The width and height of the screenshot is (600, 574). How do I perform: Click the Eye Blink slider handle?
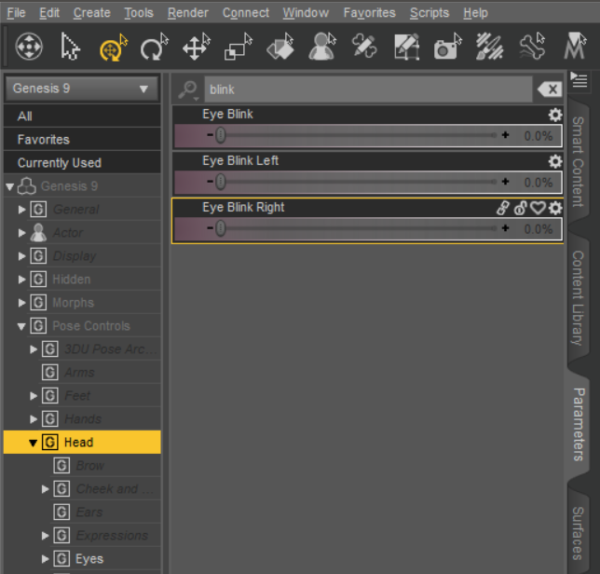pos(220,135)
